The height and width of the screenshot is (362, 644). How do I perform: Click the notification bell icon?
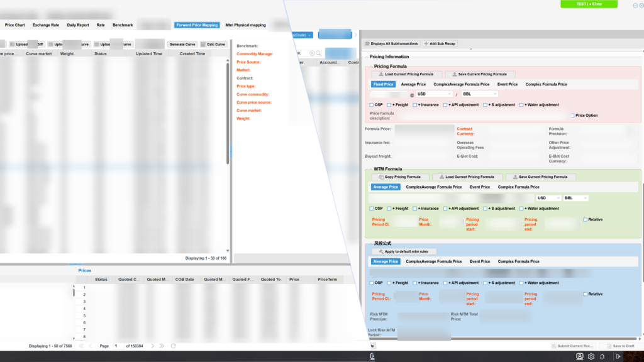pos(602,356)
